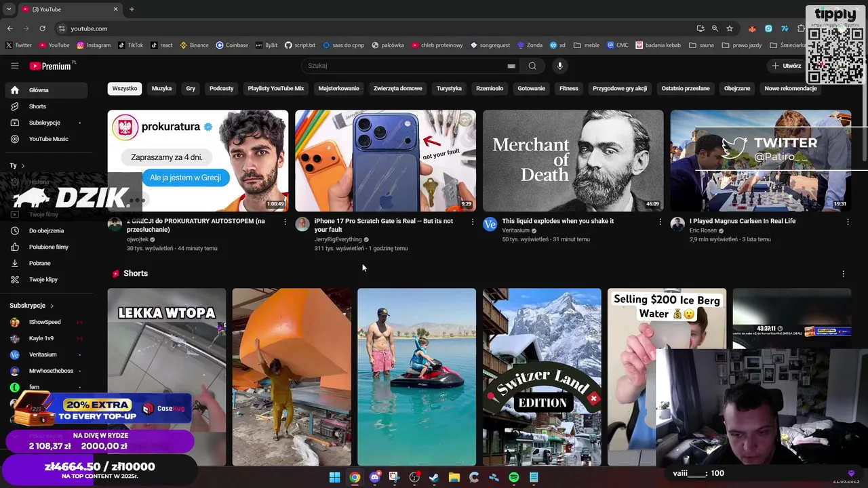Open Subskrypcje in the sidebar
868x488 pixels.
pos(46,123)
